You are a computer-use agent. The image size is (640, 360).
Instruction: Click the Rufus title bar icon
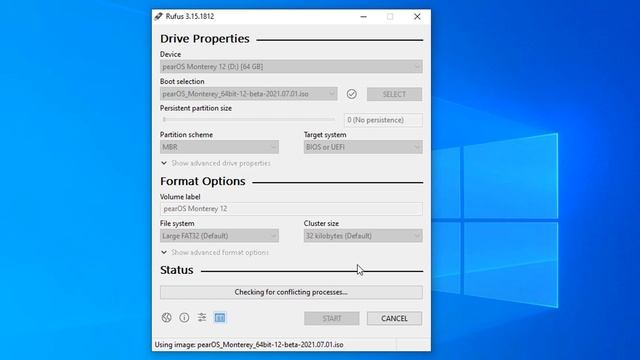(x=158, y=16)
